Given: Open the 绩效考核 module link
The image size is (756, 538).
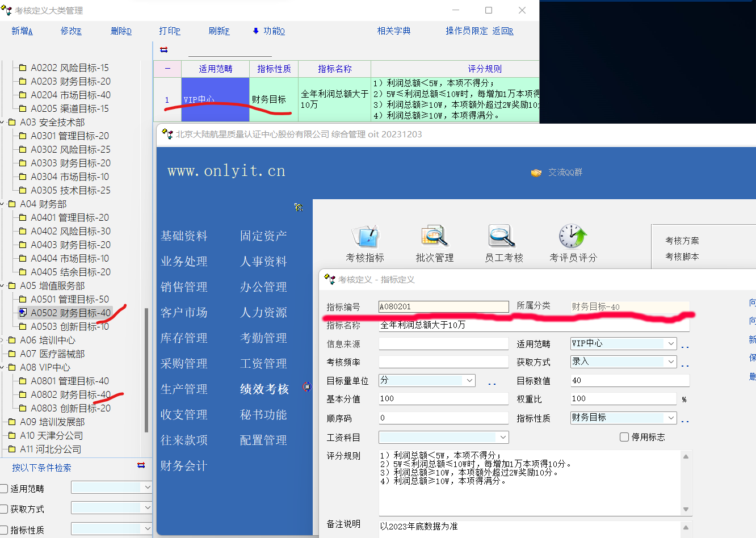Looking at the screenshot, I should (264, 389).
